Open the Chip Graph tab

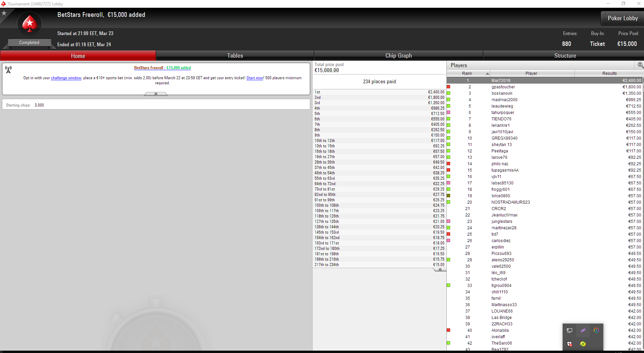399,56
